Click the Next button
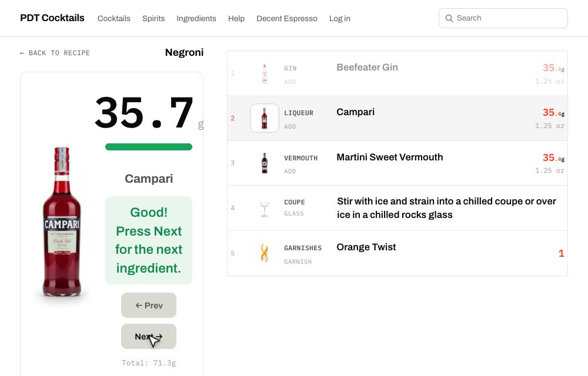The image size is (588, 376). (x=149, y=336)
